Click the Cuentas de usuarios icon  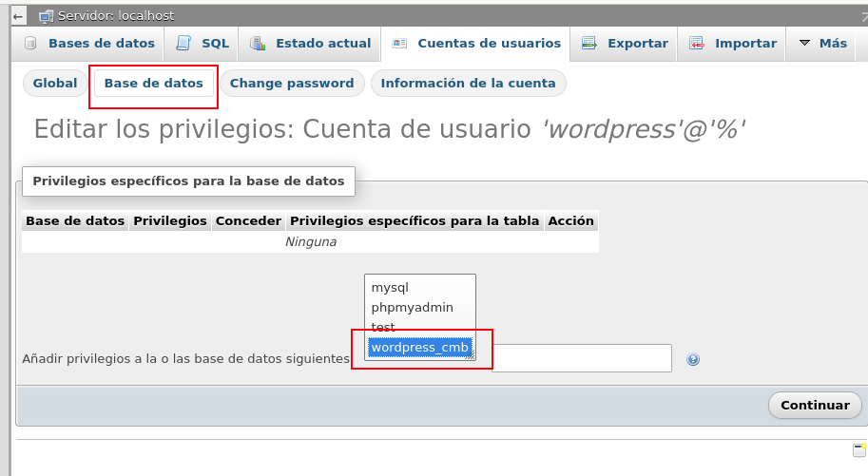click(399, 44)
